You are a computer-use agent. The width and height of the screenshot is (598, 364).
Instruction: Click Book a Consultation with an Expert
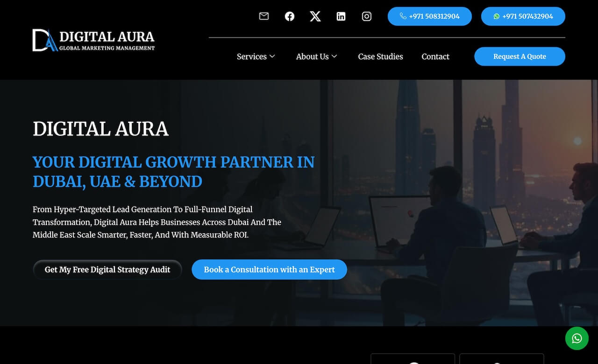(269, 269)
